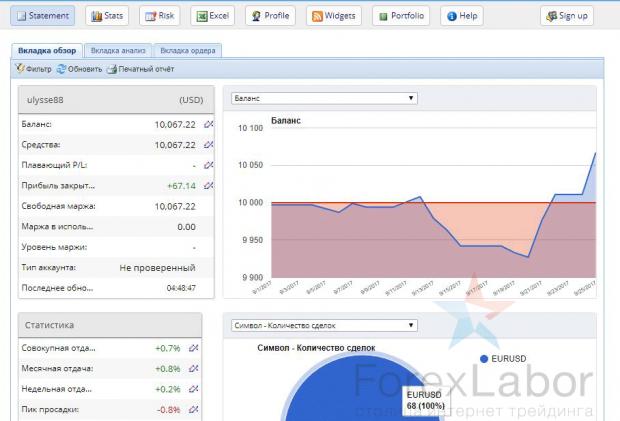Open the Excel export button
620x421 pixels.
point(214,16)
